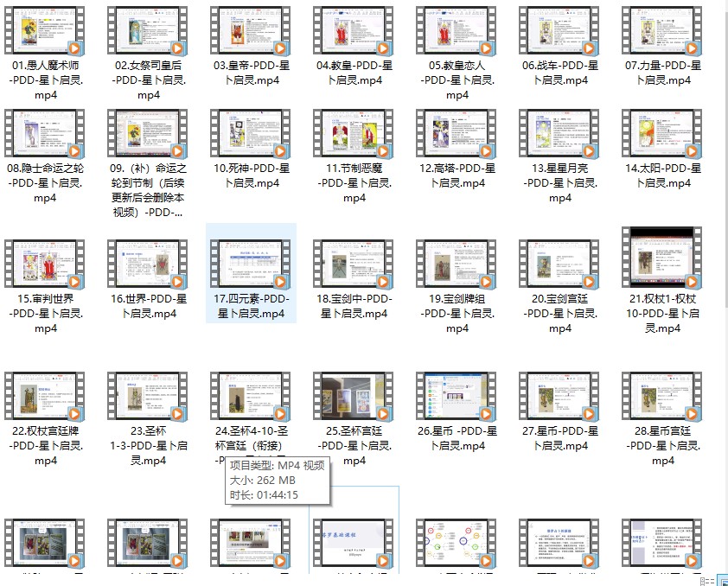Click the 28.星币宫廷 file name text
This screenshot has width=728, height=586.
[x=662, y=445]
